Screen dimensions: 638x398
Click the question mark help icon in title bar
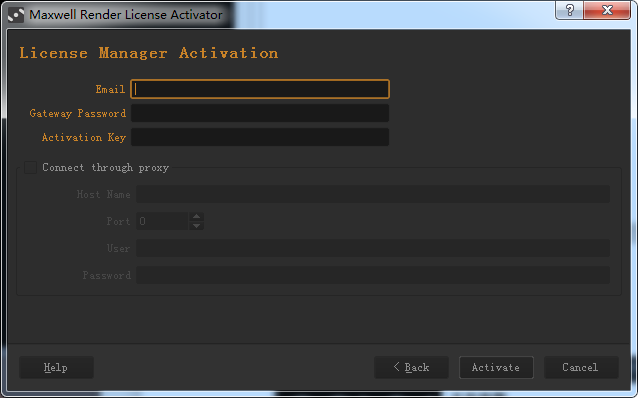[570, 10]
